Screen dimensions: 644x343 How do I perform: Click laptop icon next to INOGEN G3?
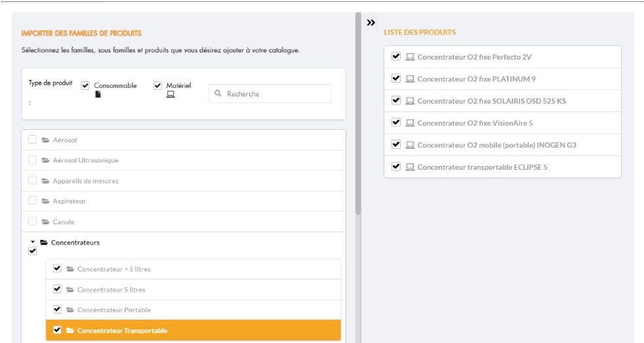pos(410,145)
